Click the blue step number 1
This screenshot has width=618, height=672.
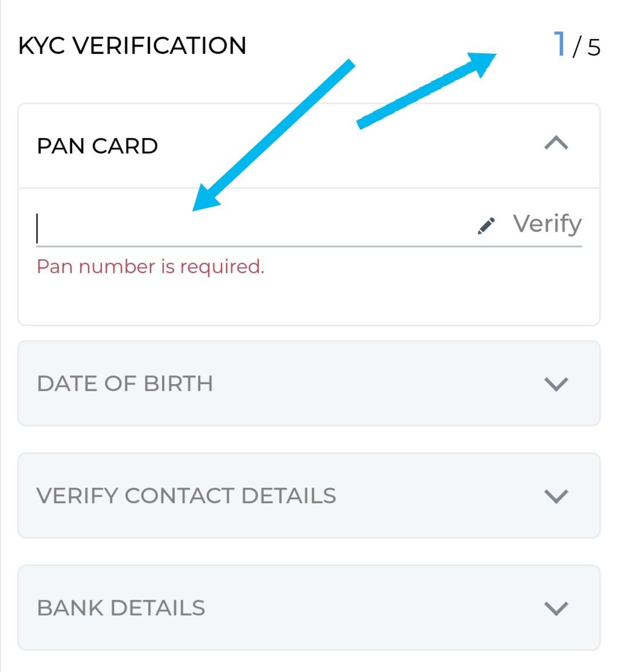tap(560, 44)
